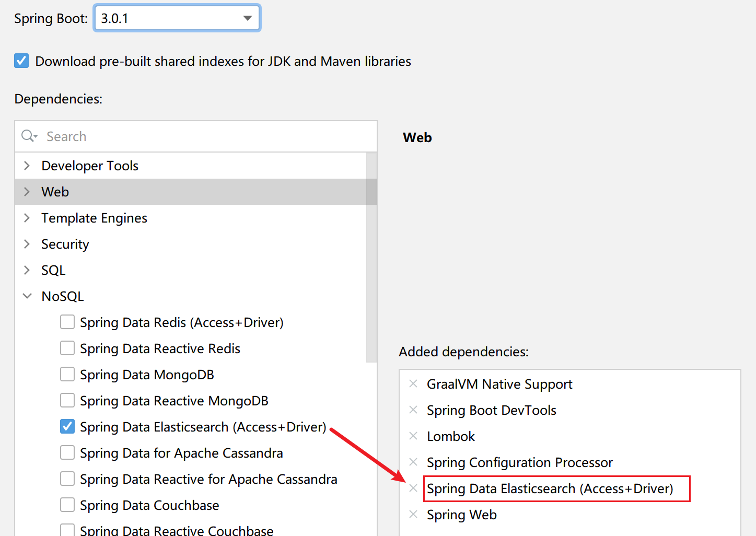Enable Spring Data Reactive for Apache Cassandra

(x=67, y=479)
